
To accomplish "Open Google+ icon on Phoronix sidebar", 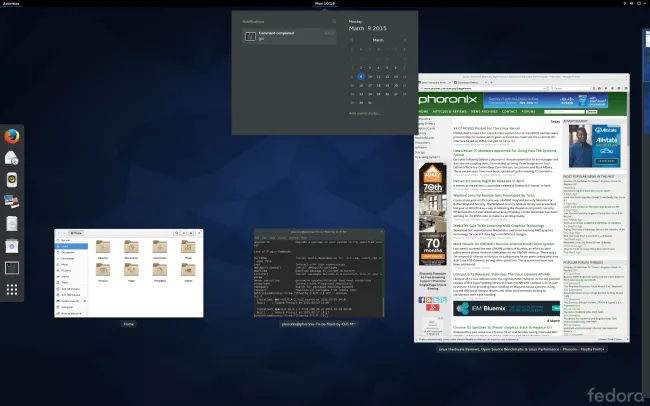I will [432, 307].
